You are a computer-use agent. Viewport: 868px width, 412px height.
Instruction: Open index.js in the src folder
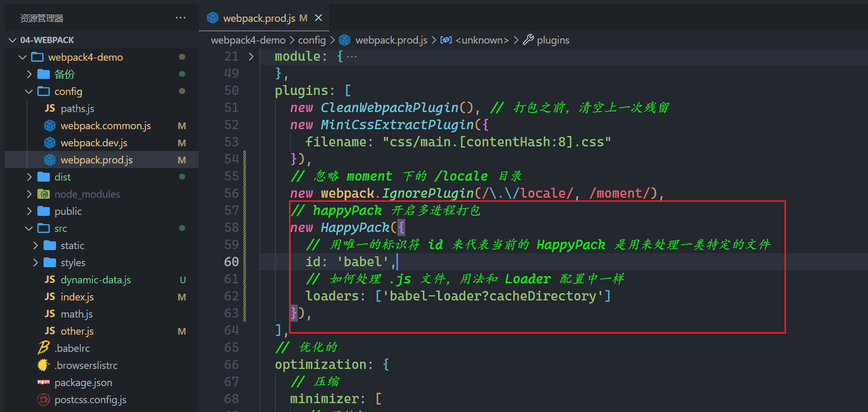(77, 297)
